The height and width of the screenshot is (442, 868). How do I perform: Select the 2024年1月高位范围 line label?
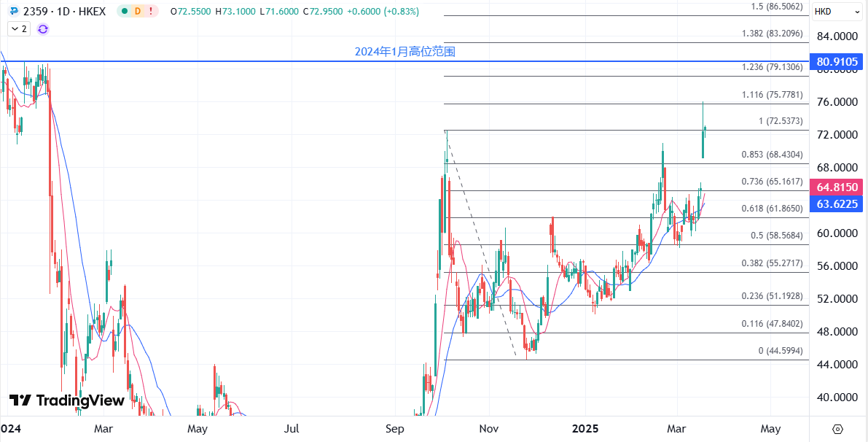pyautogui.click(x=405, y=52)
